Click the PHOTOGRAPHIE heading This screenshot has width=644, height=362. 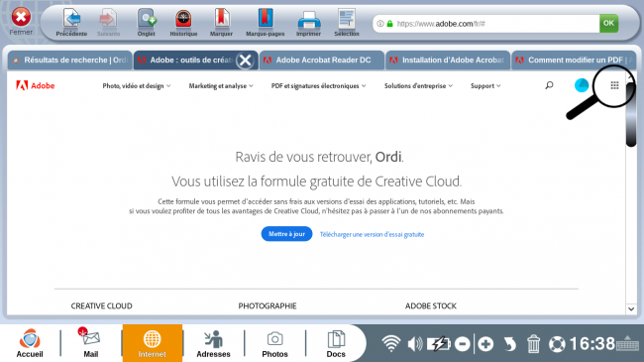point(268,305)
